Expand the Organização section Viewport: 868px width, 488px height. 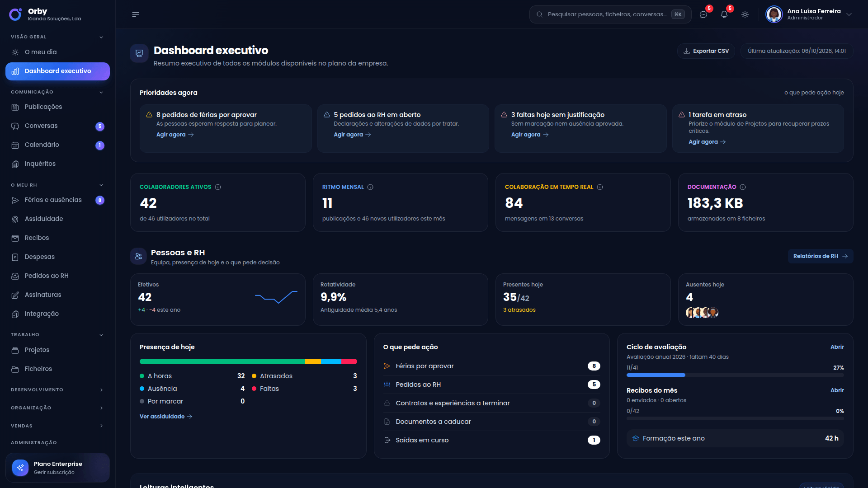tap(101, 408)
